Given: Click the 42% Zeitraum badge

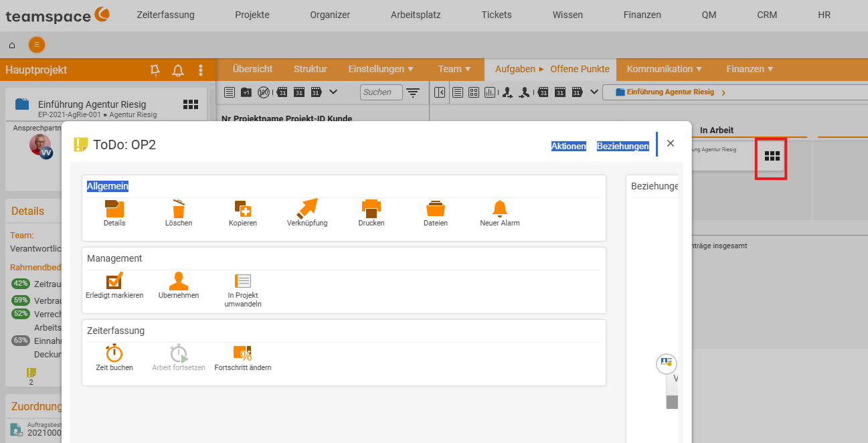Looking at the screenshot, I should pyautogui.click(x=21, y=283).
